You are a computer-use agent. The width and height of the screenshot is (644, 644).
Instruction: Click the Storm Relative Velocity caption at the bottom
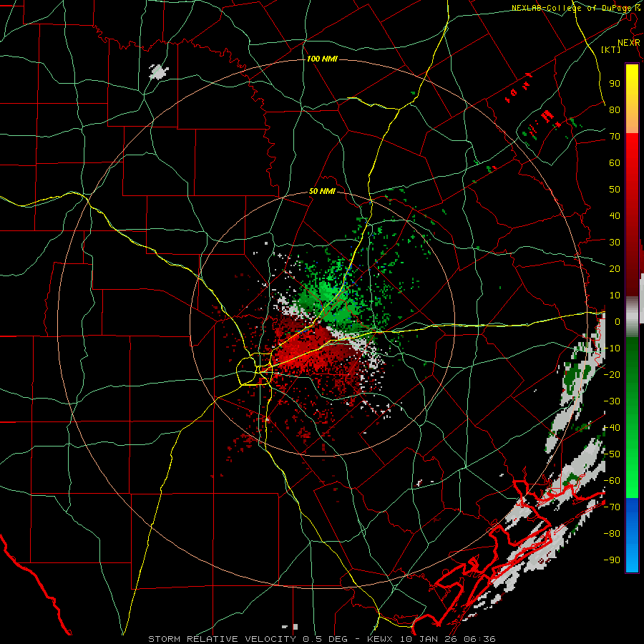tap(322, 639)
